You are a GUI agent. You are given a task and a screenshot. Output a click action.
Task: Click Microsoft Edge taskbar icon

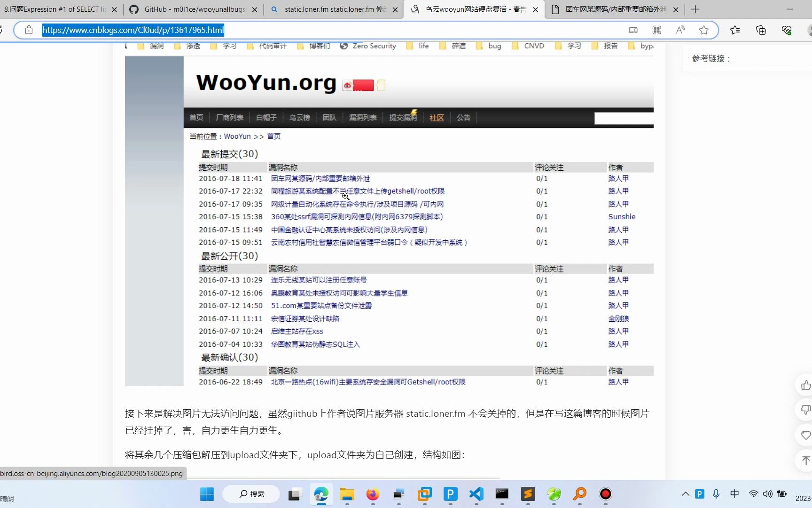click(x=321, y=494)
